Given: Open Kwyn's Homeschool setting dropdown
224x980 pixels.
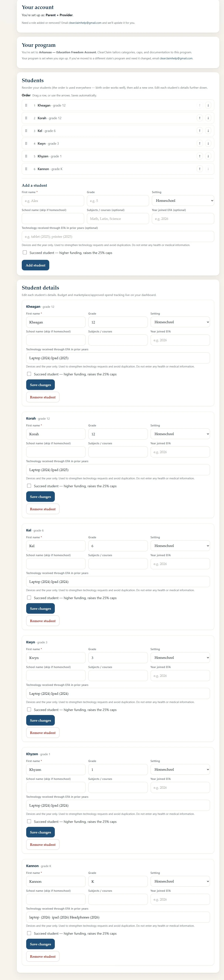Looking at the screenshot, I should (x=180, y=658).
